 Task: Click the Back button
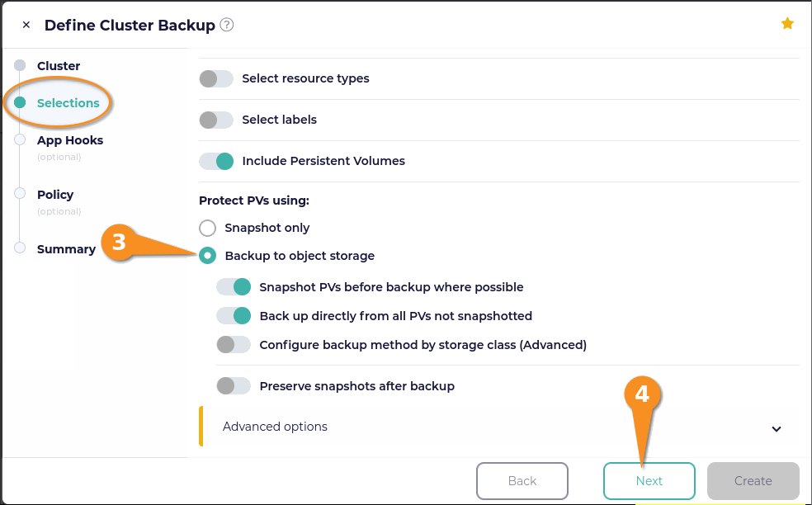522,480
